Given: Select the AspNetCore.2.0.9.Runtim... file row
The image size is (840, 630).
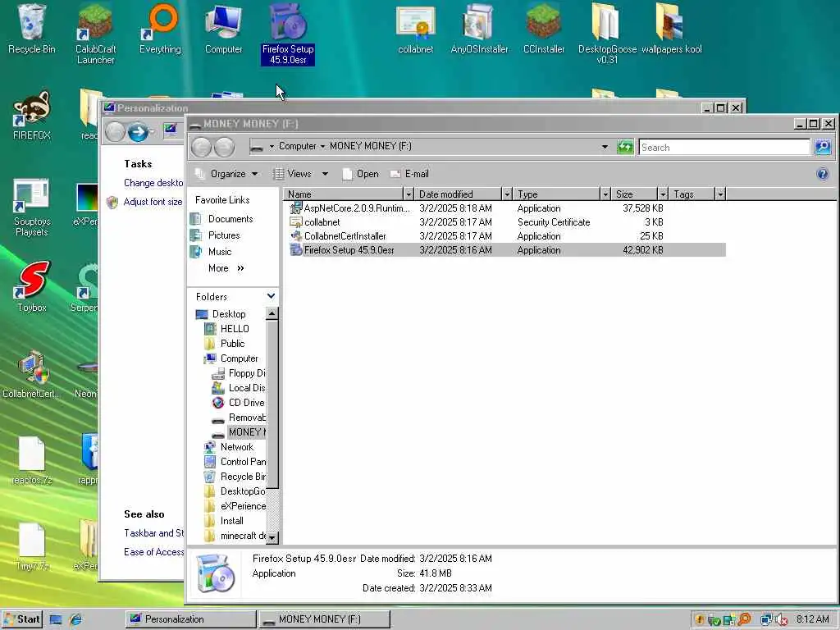Looking at the screenshot, I should pyautogui.click(x=507, y=208).
